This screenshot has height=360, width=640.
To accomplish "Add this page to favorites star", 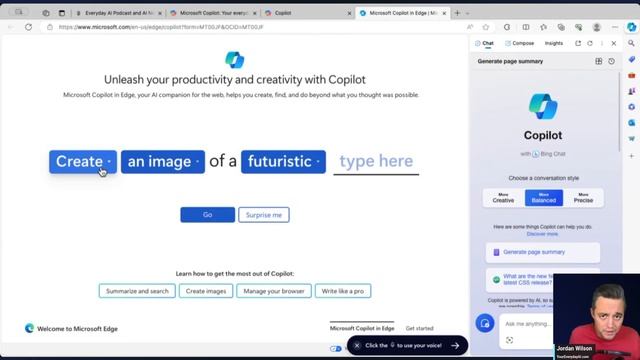I will 486,27.
